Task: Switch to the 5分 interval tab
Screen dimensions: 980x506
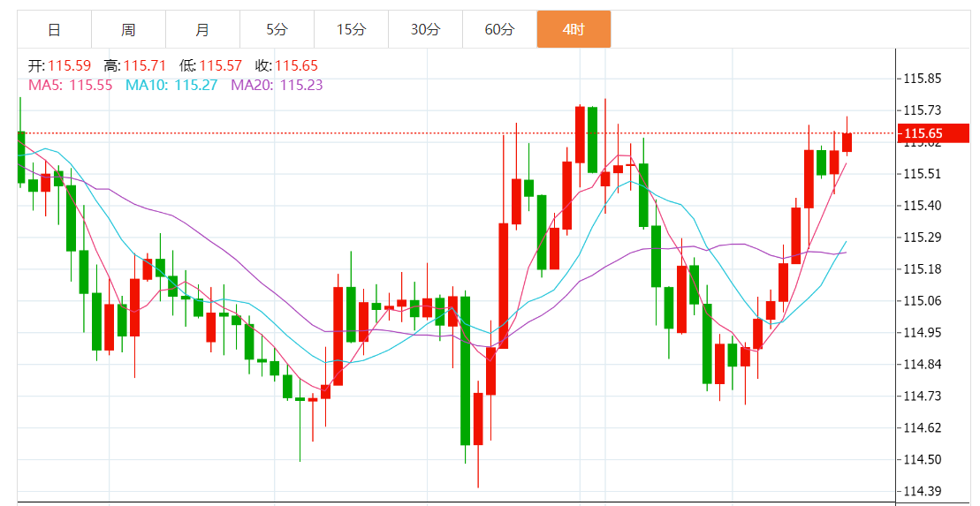Action: coord(277,29)
